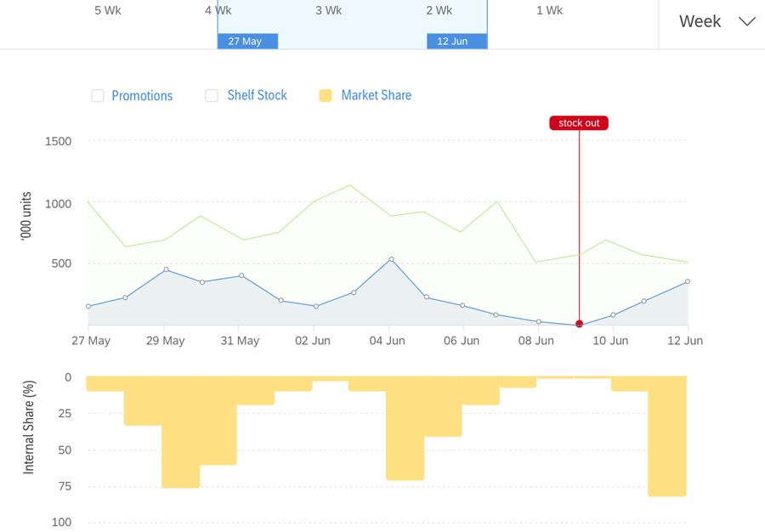
Task: Click the yellow share bar at 04 Jun
Action: pyautogui.click(x=405, y=428)
